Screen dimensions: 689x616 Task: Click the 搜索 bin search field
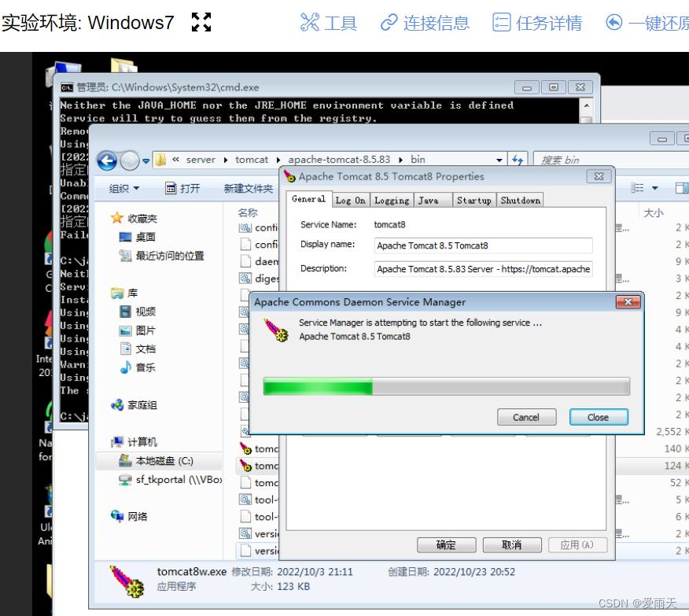point(611,160)
